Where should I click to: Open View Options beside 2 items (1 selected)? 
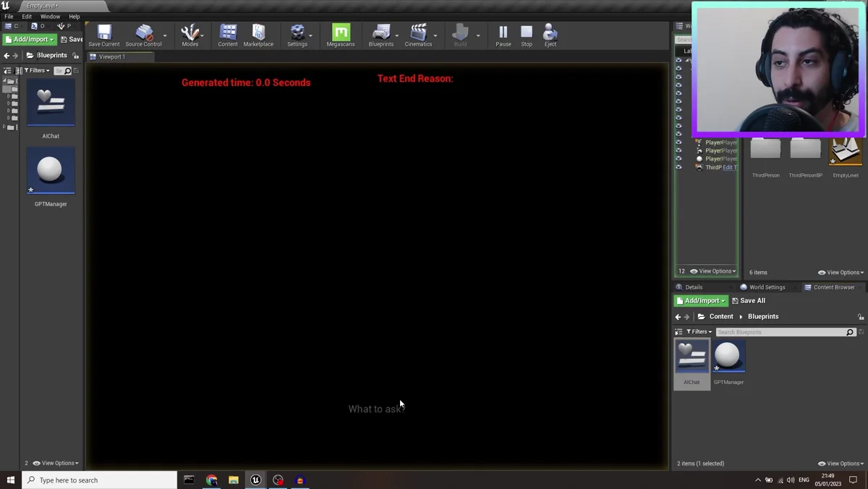841,464
